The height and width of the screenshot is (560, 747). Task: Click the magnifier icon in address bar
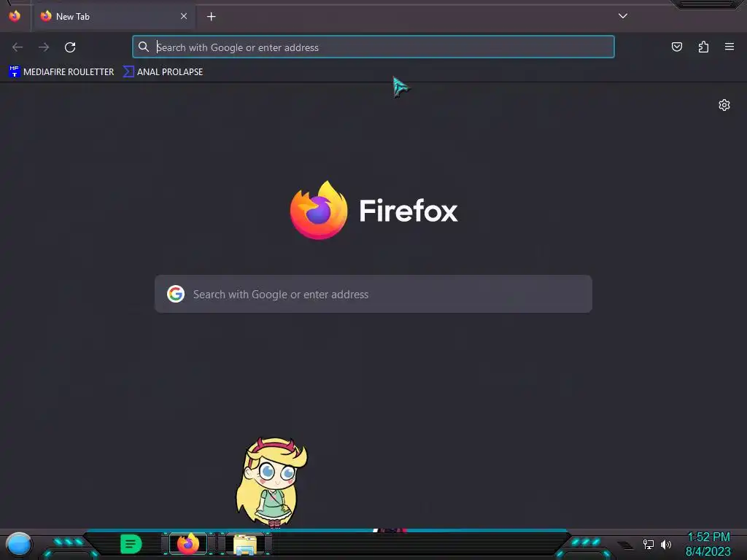click(x=144, y=47)
